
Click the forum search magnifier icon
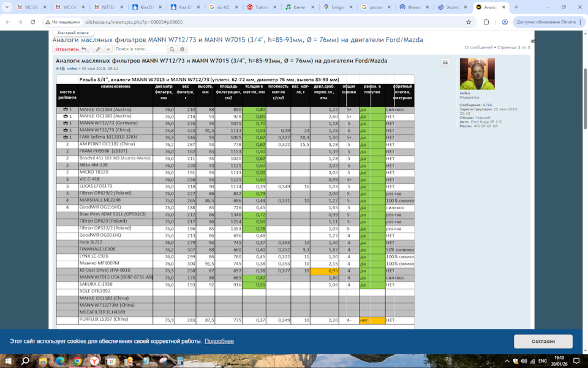[x=171, y=49]
